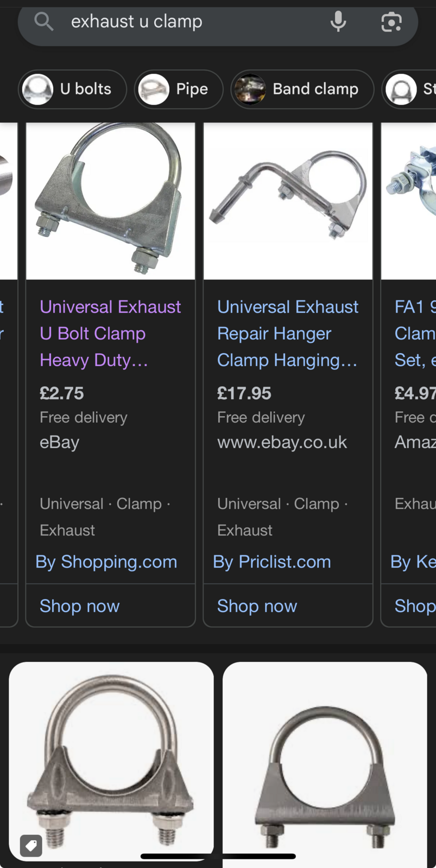Tap the Pipe chip thumbnail icon
The image size is (436, 868).
click(x=154, y=89)
